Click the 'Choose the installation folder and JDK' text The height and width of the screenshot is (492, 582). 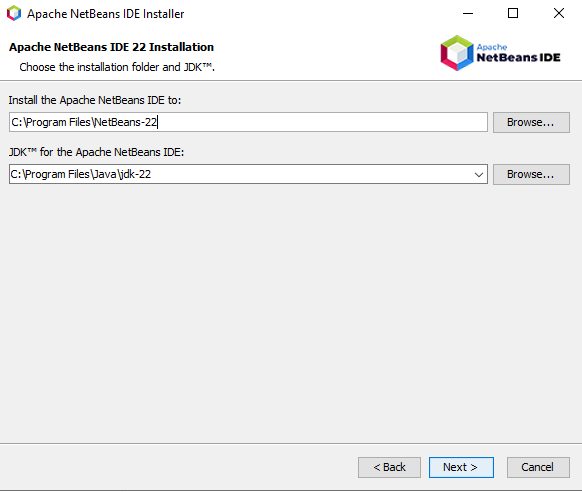click(x=117, y=67)
